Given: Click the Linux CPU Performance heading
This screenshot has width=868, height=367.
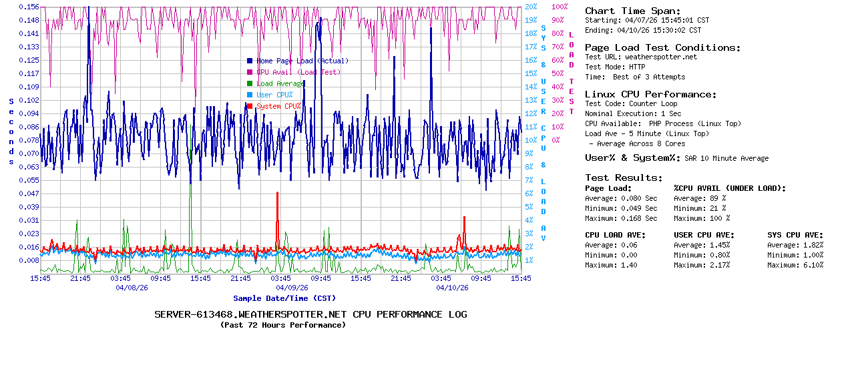Looking at the screenshot, I should [x=650, y=94].
